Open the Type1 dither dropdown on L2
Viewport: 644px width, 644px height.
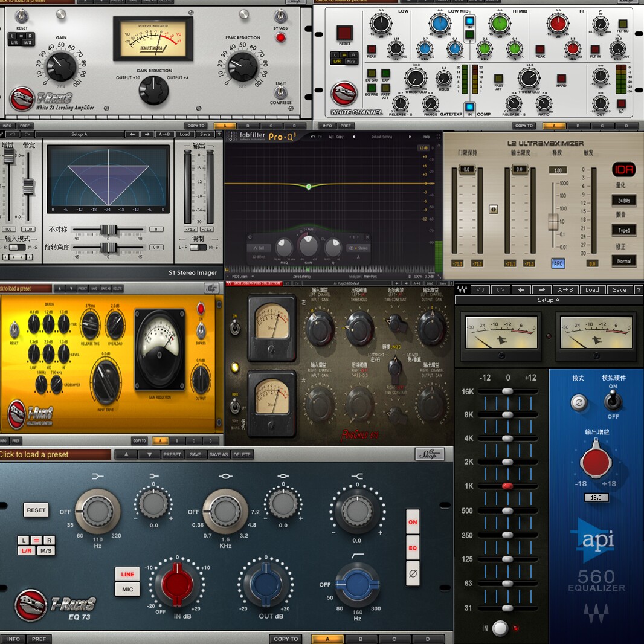point(623,230)
